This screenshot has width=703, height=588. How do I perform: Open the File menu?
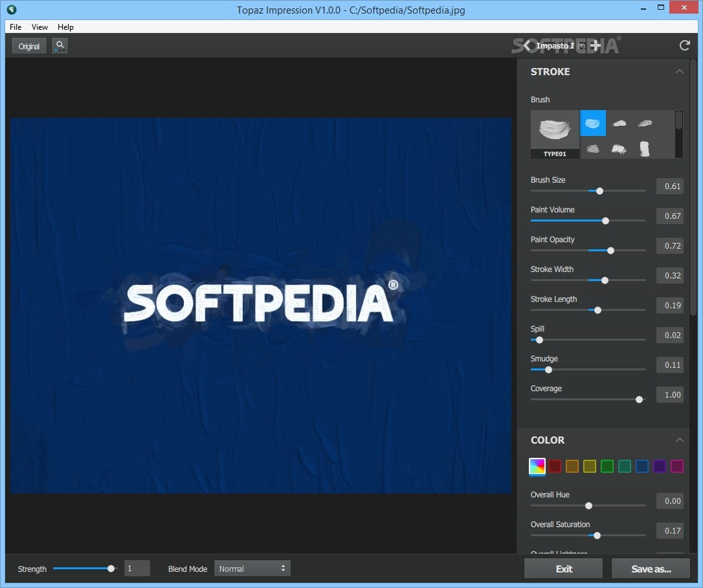16,27
